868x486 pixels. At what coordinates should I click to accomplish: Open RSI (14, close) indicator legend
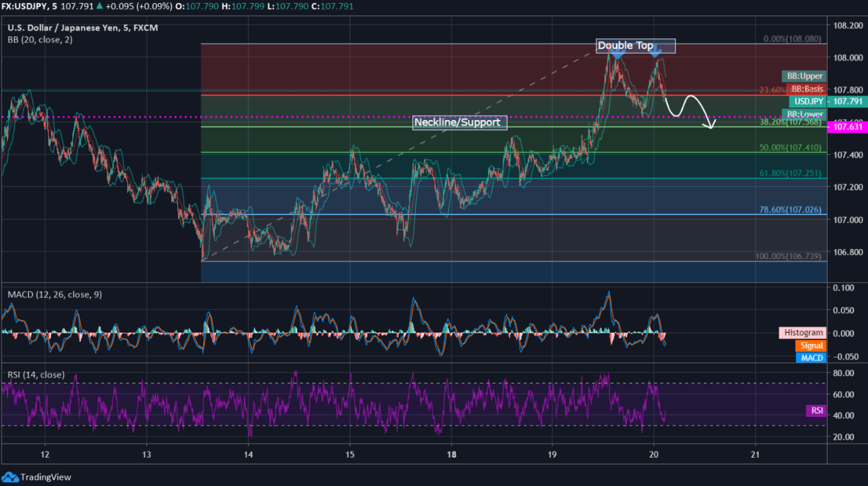coord(36,375)
